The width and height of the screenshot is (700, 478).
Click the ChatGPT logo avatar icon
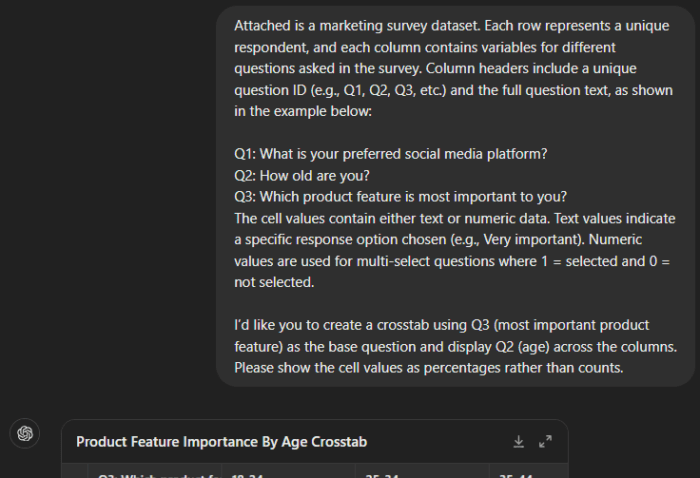(25, 433)
